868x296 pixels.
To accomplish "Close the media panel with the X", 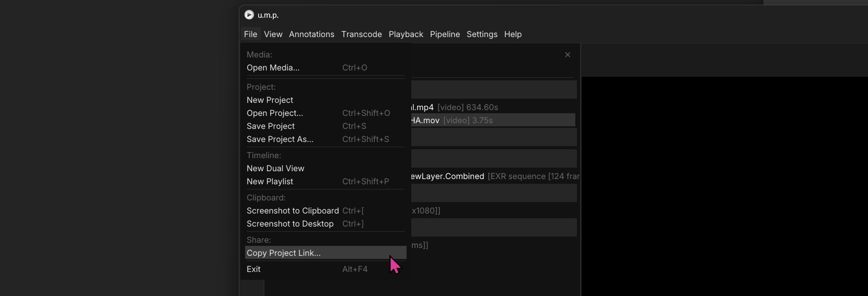I will [568, 55].
